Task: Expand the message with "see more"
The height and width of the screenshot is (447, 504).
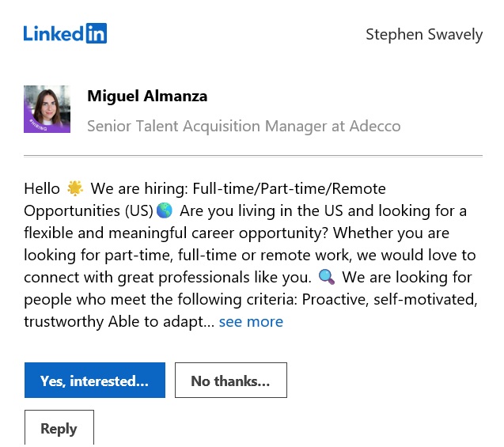Action: point(251,322)
